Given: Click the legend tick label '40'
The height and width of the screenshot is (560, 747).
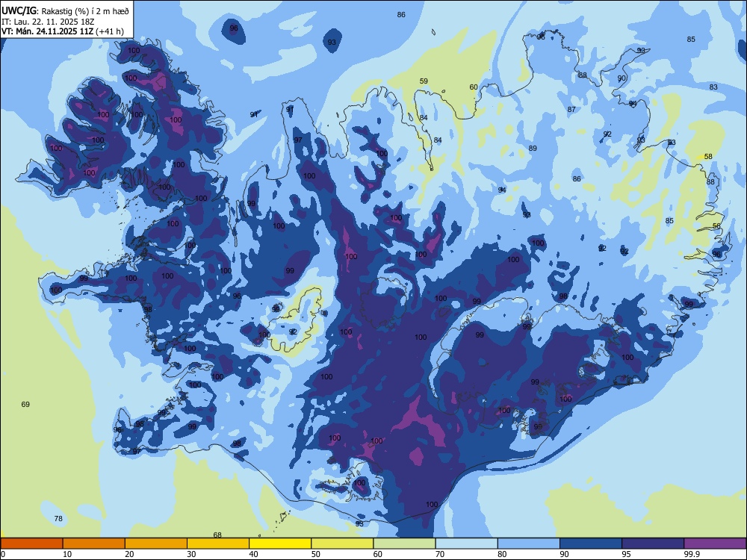Looking at the screenshot, I should coord(253,554).
